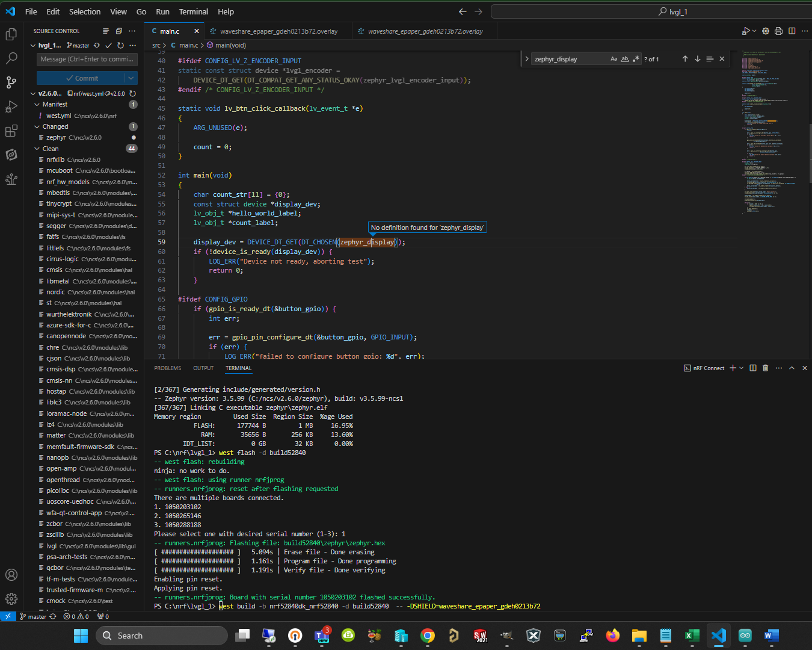Open Windows Start button
This screenshot has height=650, width=812.
pos(81,636)
